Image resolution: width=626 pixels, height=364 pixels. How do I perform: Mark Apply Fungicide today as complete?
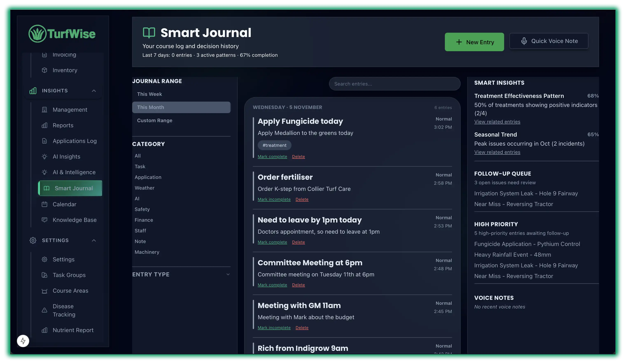(x=272, y=156)
